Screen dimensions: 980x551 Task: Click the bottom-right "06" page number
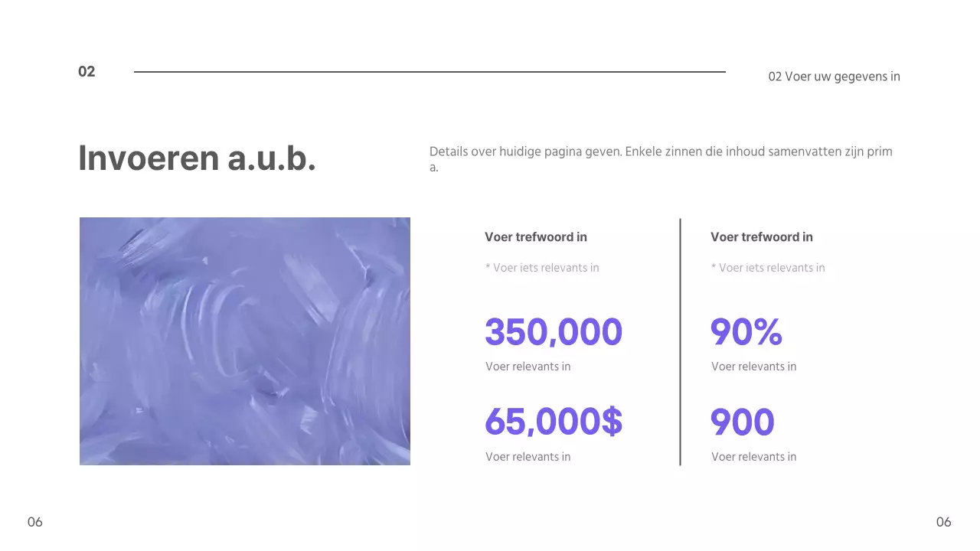943,522
